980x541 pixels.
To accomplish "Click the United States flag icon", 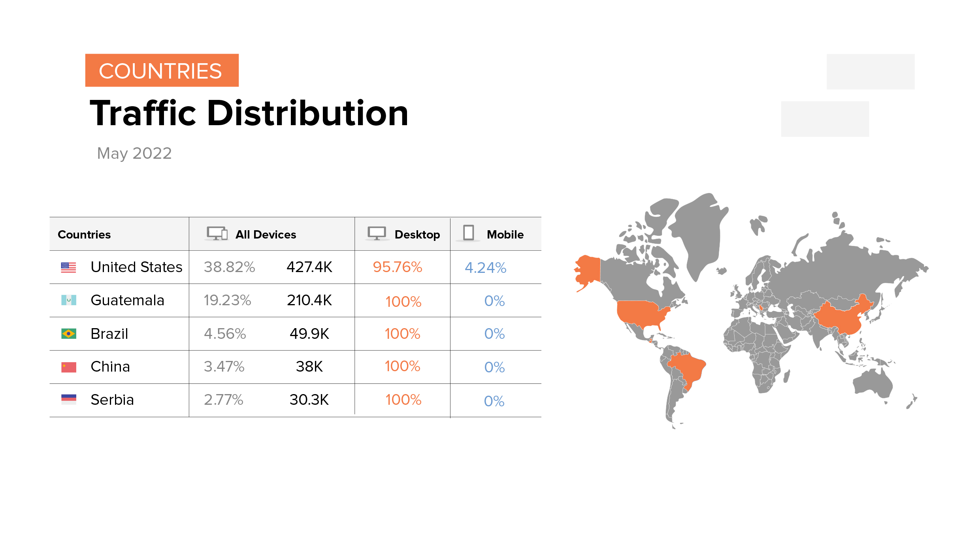I will pyautogui.click(x=68, y=267).
